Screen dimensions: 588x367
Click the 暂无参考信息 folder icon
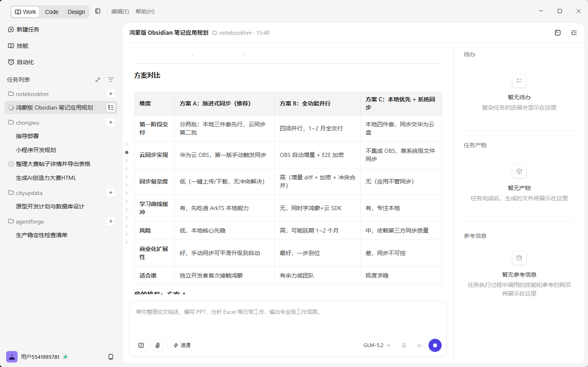[519, 258]
